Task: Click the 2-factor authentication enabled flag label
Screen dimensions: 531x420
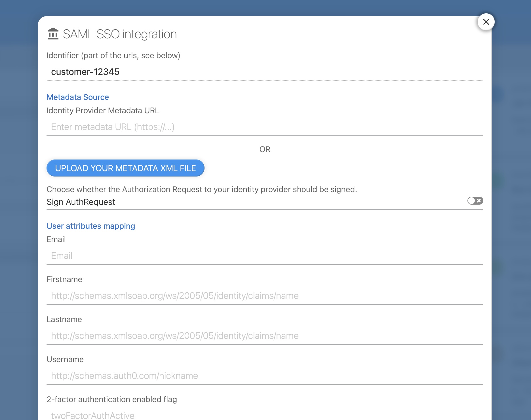Action: click(x=112, y=400)
